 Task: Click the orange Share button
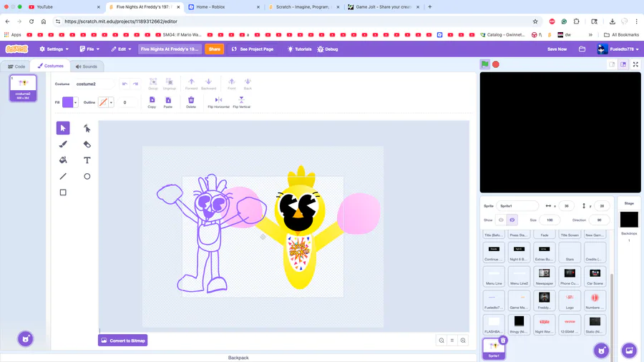click(215, 49)
